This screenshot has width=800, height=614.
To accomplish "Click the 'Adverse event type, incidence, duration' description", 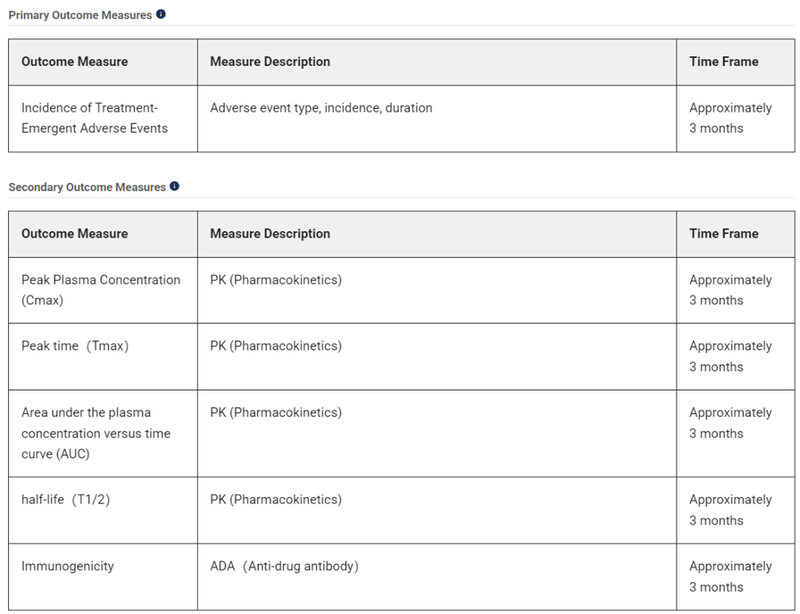I will [321, 108].
